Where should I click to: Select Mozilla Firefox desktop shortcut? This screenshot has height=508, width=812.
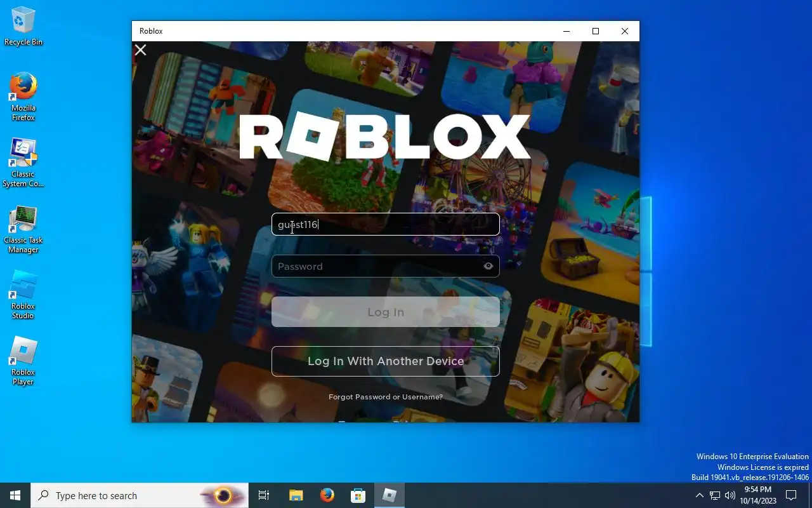(23, 97)
